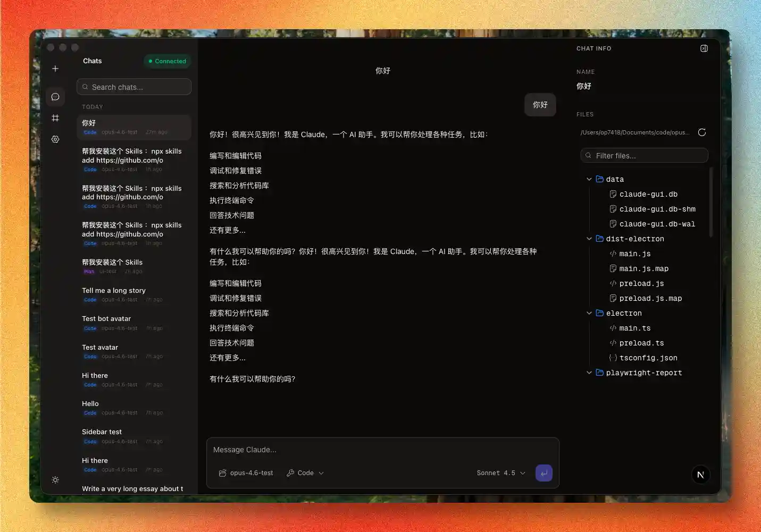
Task: Refresh the files list with the reload icon
Action: pos(702,132)
